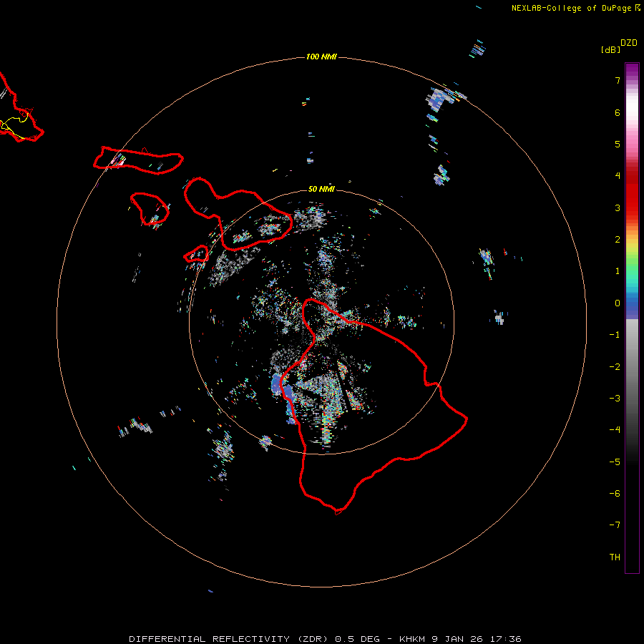Screen dimensions: 644x644
Task: Click the KHKM station identifier in caption
Action: tap(411, 639)
